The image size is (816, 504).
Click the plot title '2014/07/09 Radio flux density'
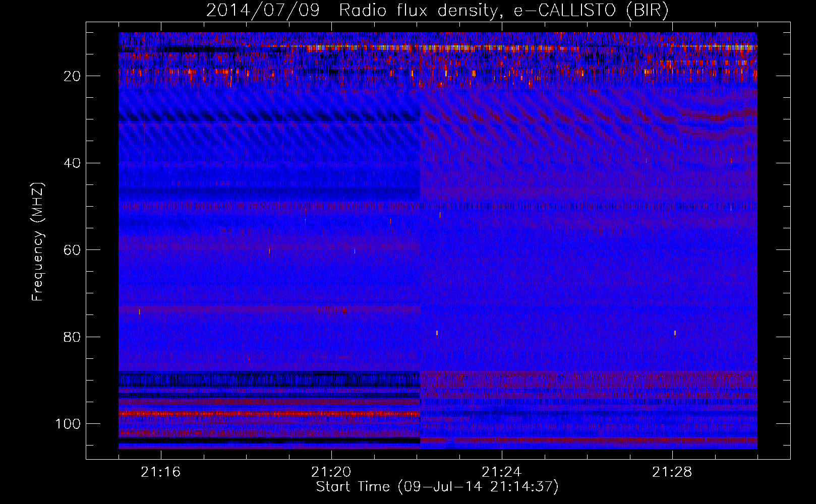pos(437,11)
